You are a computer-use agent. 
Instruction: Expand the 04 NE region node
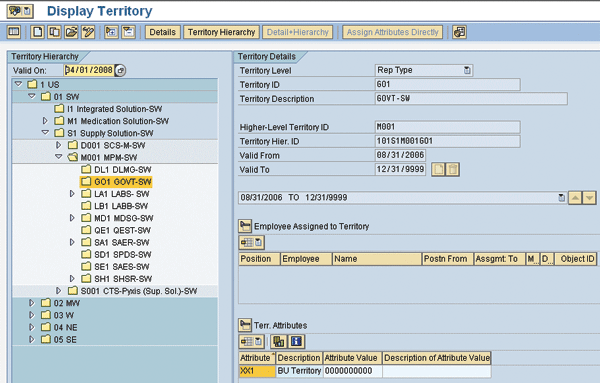pos(32,328)
